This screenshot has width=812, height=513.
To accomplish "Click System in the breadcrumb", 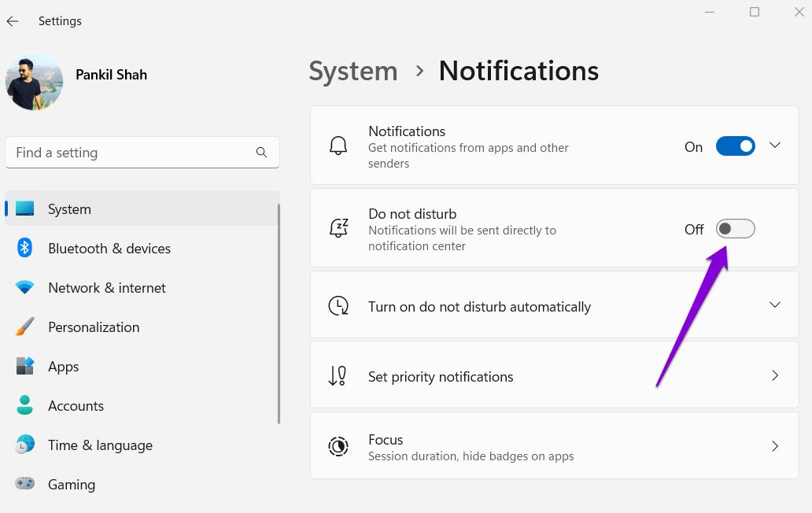I will [353, 71].
